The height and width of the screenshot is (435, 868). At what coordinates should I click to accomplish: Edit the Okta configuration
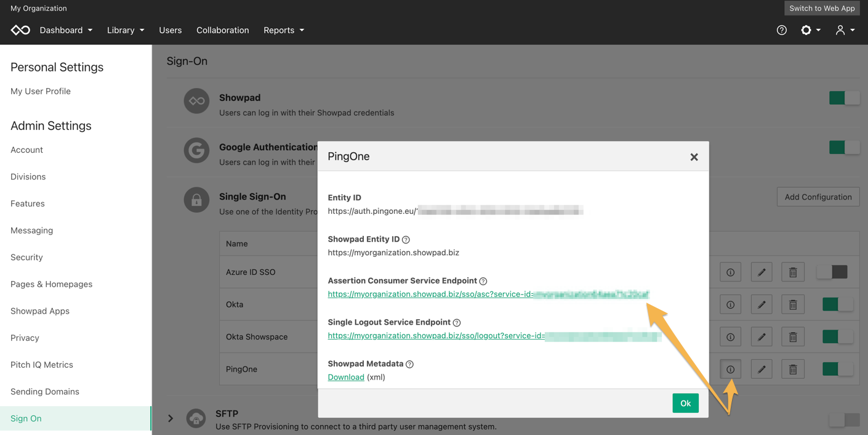[x=762, y=304]
